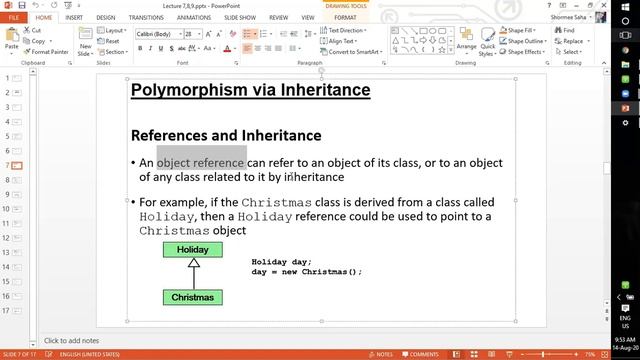Increase the font size
This screenshot has height=360, width=640.
click(208, 34)
